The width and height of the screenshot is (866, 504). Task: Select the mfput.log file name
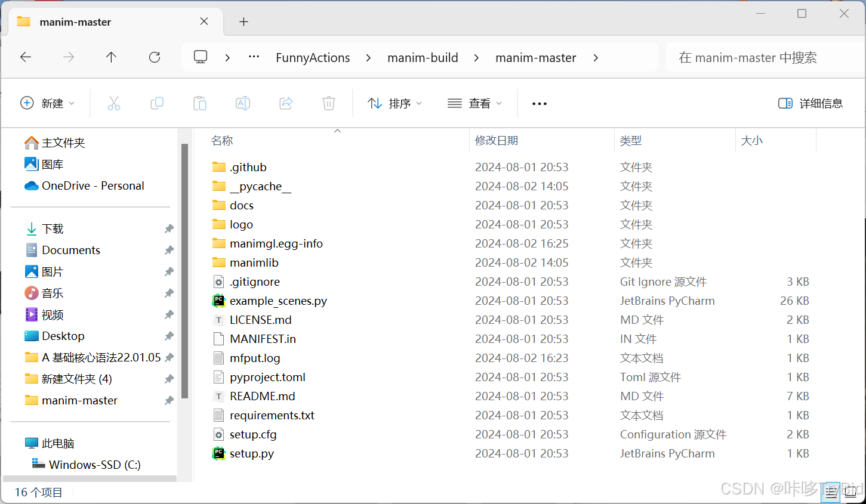(x=255, y=358)
